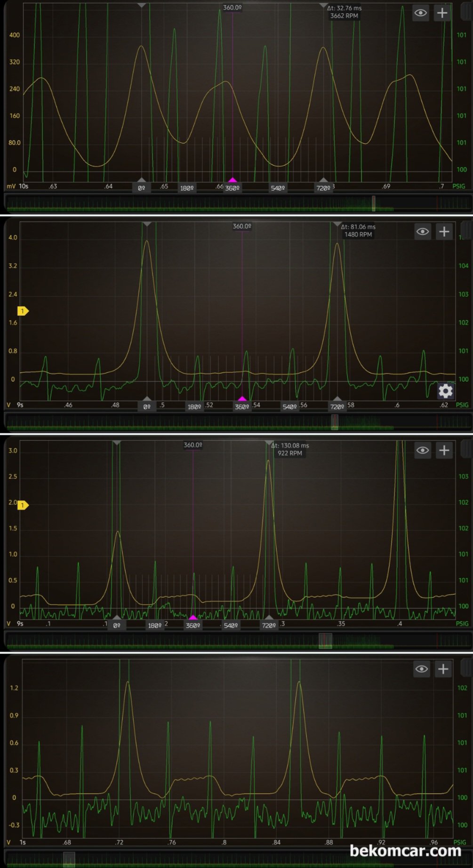Toggle the eye icon in the 922 RPM panel
The image size is (473, 868).
[x=422, y=450]
